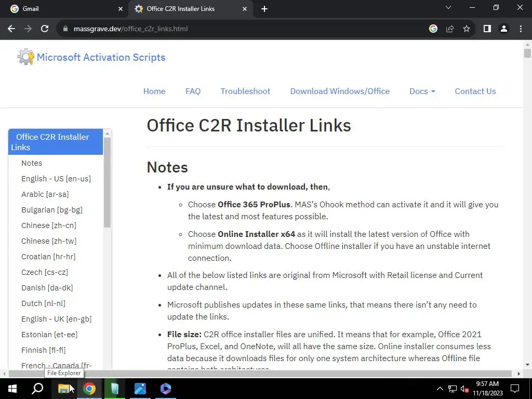
Task: Jump to Finnish [fi-fi] section
Action: pyautogui.click(x=44, y=351)
